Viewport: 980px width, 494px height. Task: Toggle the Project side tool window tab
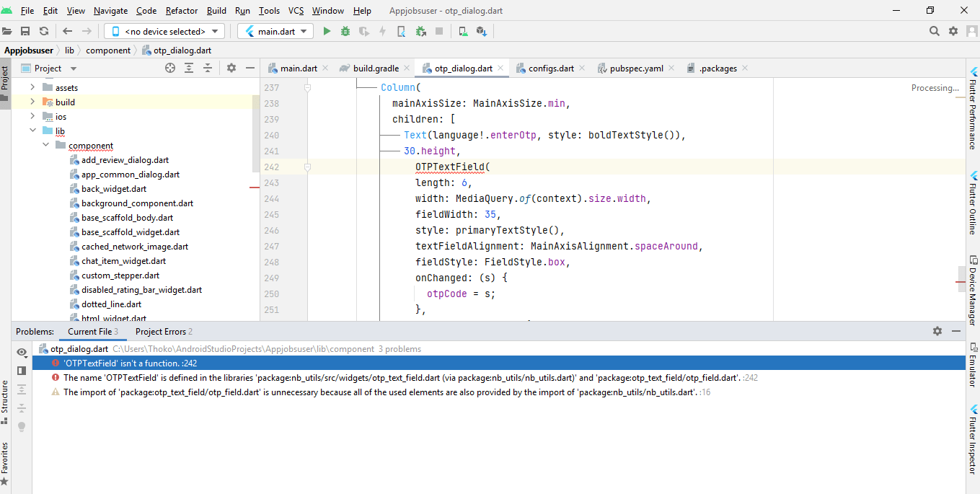coord(5,83)
